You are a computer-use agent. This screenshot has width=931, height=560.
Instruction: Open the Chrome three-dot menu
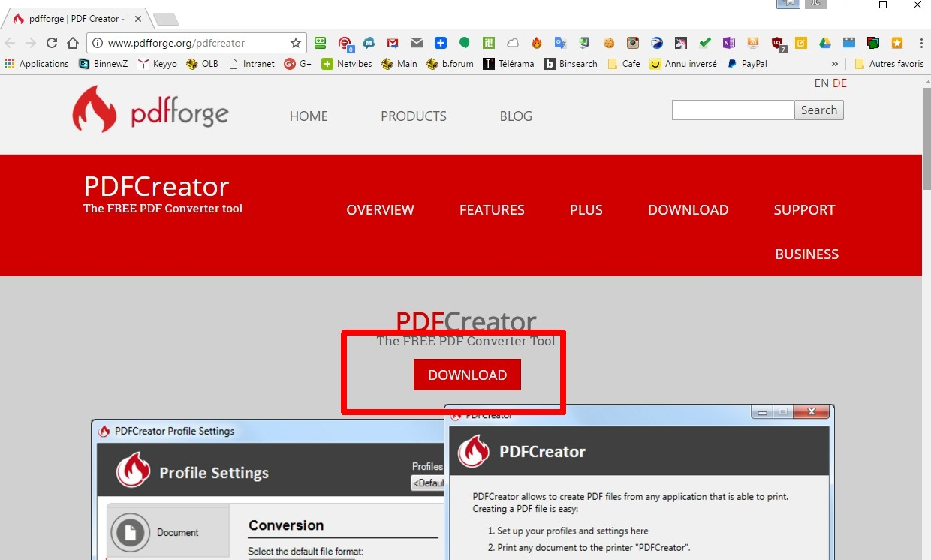pos(920,43)
